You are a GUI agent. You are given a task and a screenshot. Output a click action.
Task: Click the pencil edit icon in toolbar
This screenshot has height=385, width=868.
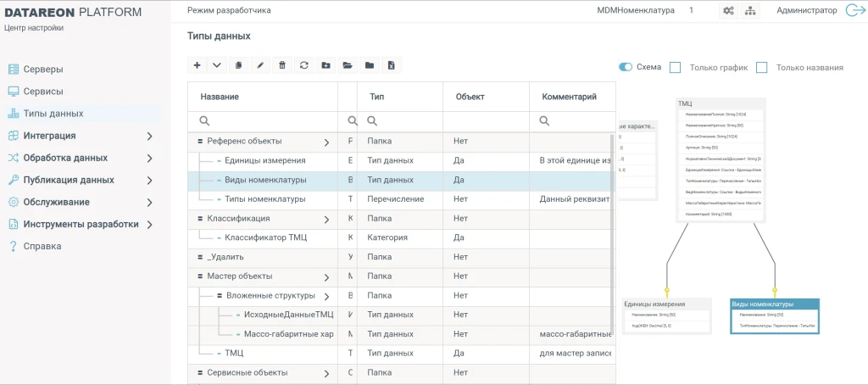pos(261,65)
